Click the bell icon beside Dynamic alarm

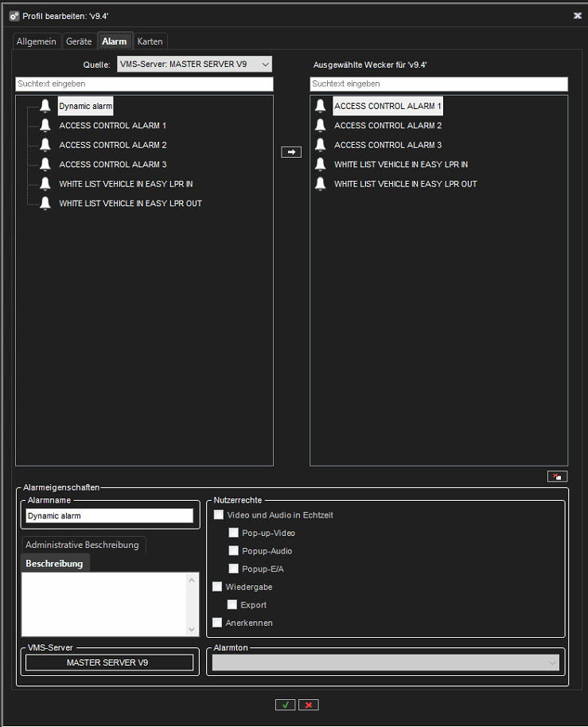coord(45,106)
